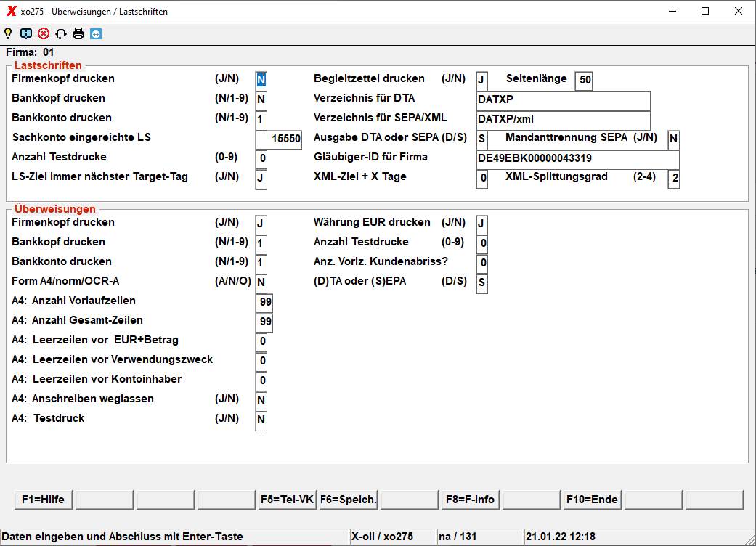The image size is (756, 546).
Task: Select A4: Leerzeilen vor EUR+Betrag field
Action: tap(261, 342)
